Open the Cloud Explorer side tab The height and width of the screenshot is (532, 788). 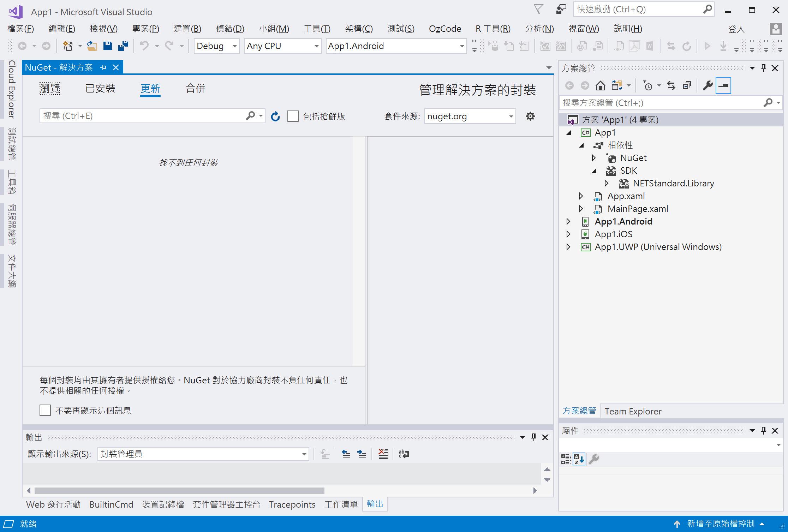point(12,89)
